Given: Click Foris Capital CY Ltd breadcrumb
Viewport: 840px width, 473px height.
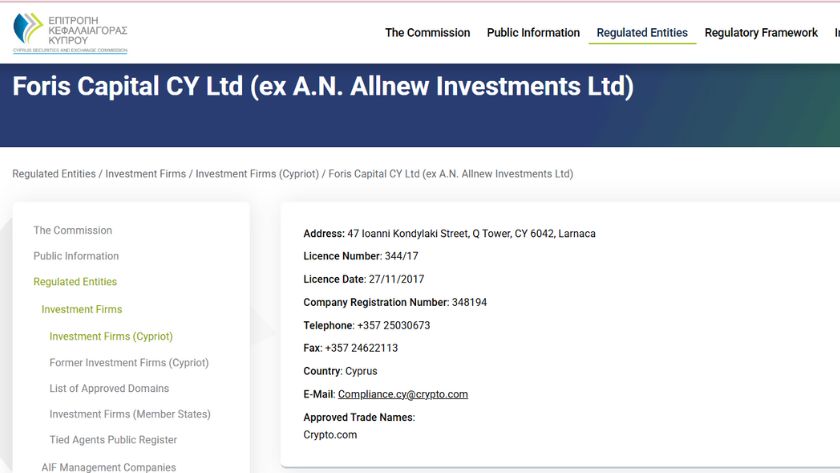Looking at the screenshot, I should [450, 174].
